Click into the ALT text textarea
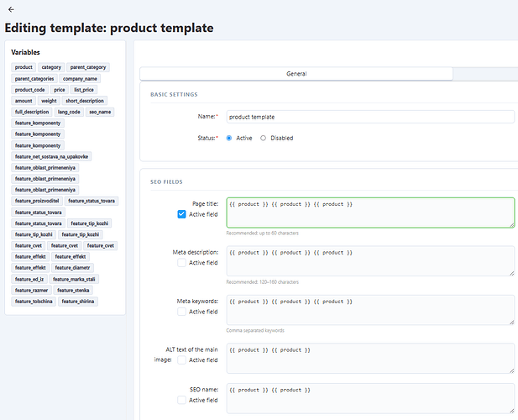Image resolution: width=518 pixels, height=420 pixels. [x=370, y=359]
